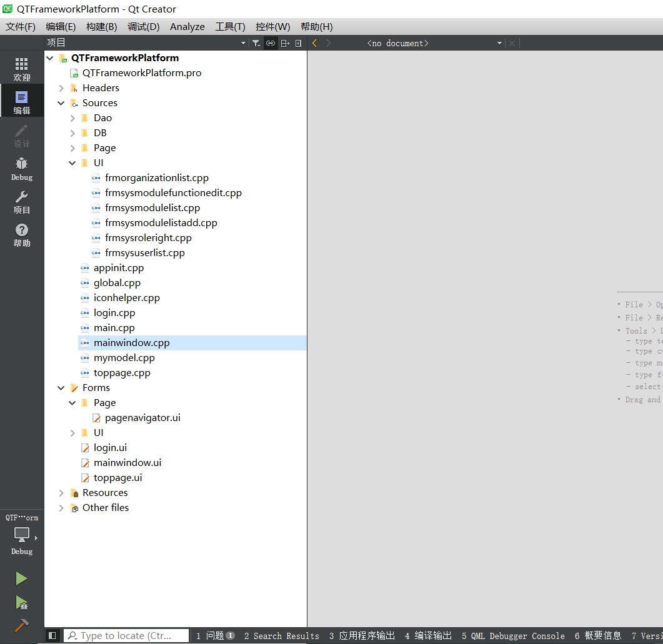Close the project side panel
The height and width of the screenshot is (644, 663).
coord(299,43)
